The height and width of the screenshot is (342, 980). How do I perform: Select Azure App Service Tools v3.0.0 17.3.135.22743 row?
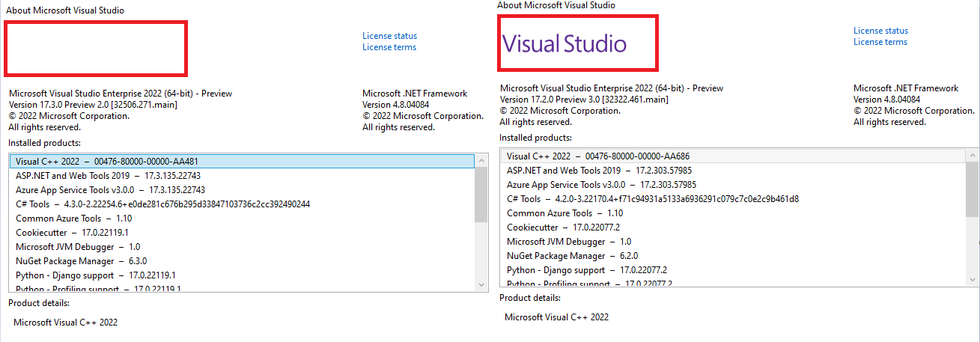tap(242, 190)
